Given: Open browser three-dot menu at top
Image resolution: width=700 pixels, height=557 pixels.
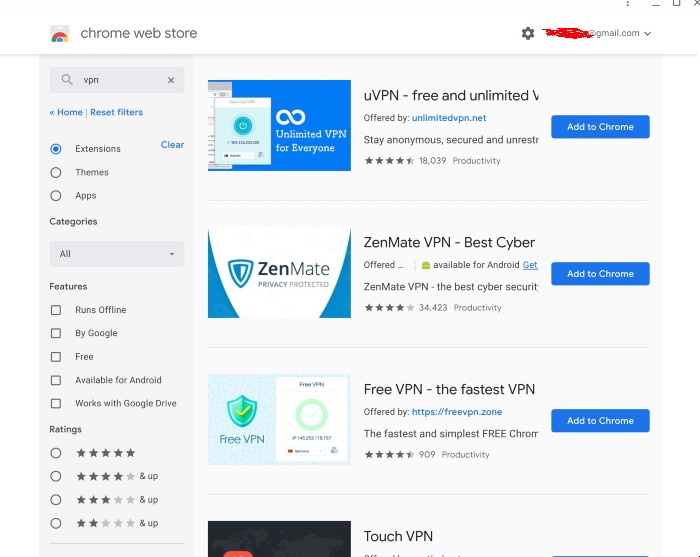Looking at the screenshot, I should point(627,3).
